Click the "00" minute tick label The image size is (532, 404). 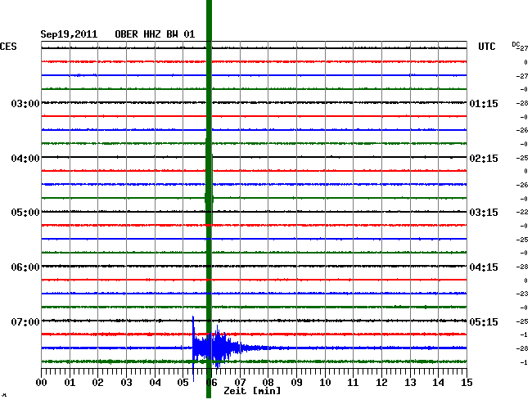[42, 383]
